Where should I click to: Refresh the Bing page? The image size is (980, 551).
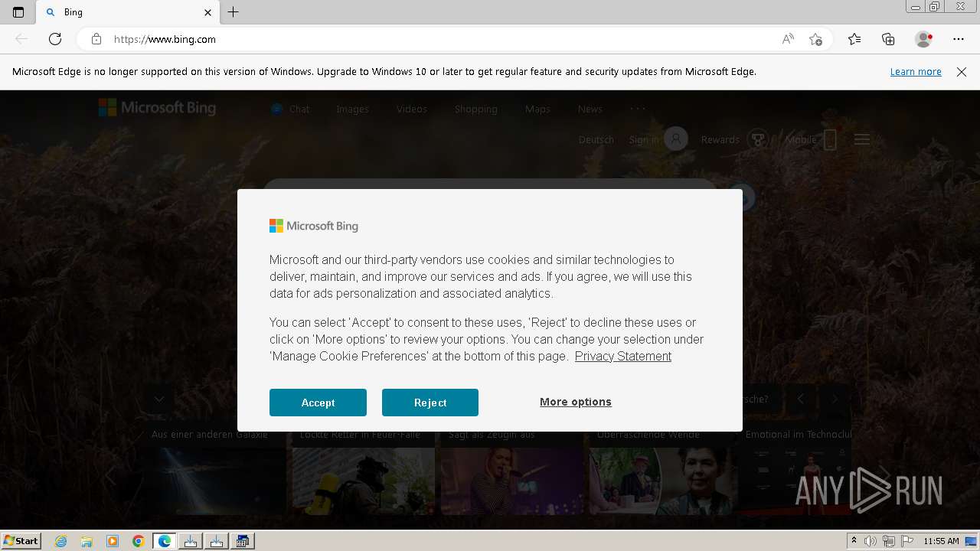[x=55, y=39]
